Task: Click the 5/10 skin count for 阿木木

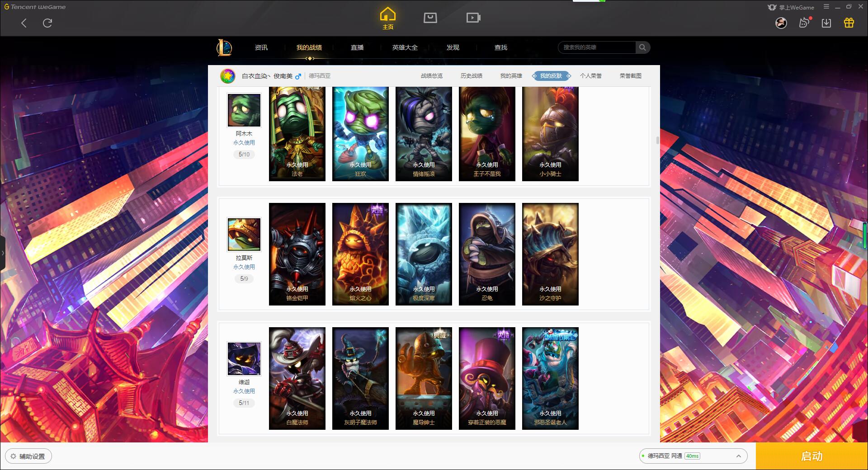Action: (244, 155)
